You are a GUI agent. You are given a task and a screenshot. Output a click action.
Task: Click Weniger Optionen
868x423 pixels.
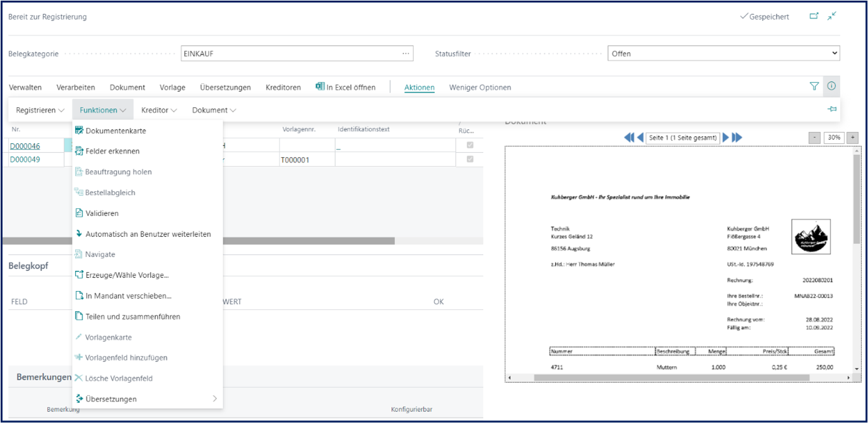tap(480, 88)
